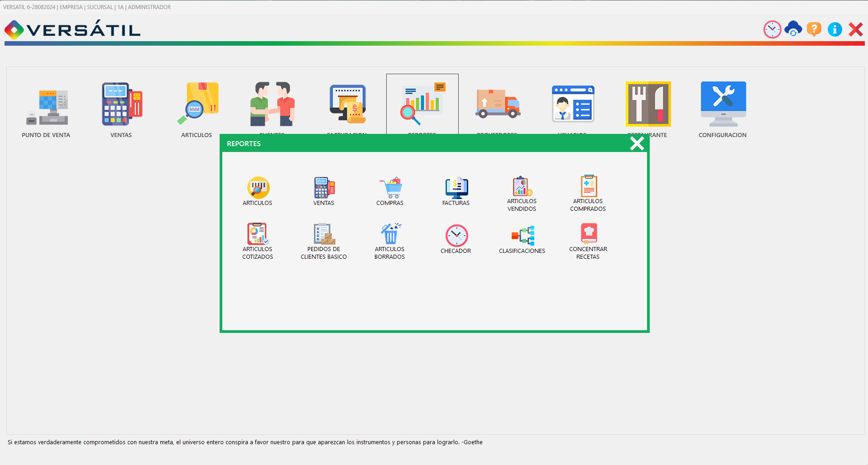Click the clock icon in top bar
The image size is (868, 465).
[772, 29]
